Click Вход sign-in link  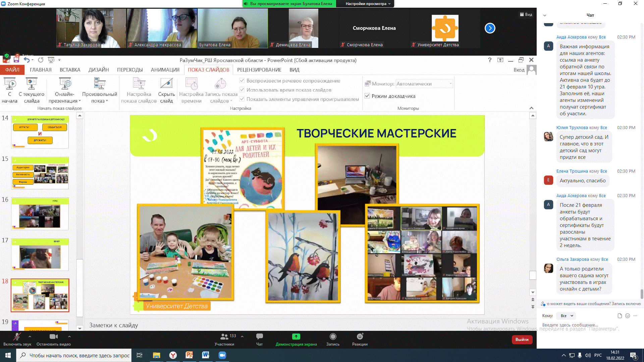click(x=519, y=70)
